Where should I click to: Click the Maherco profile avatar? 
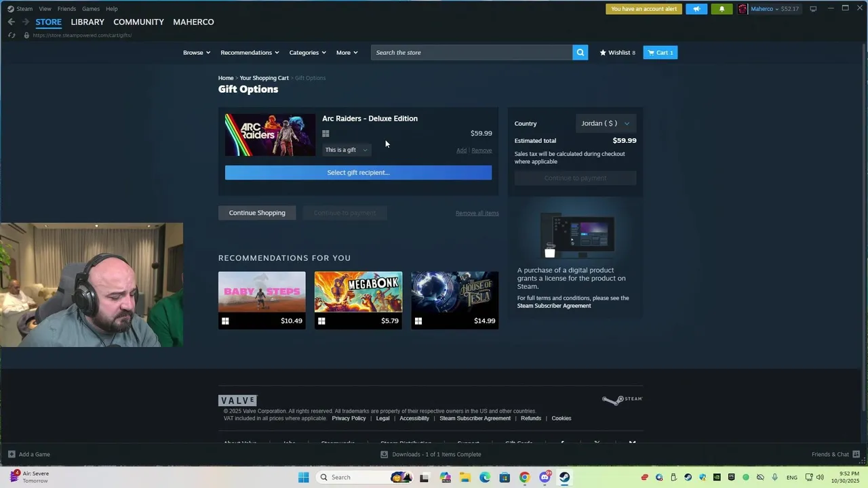tap(743, 9)
